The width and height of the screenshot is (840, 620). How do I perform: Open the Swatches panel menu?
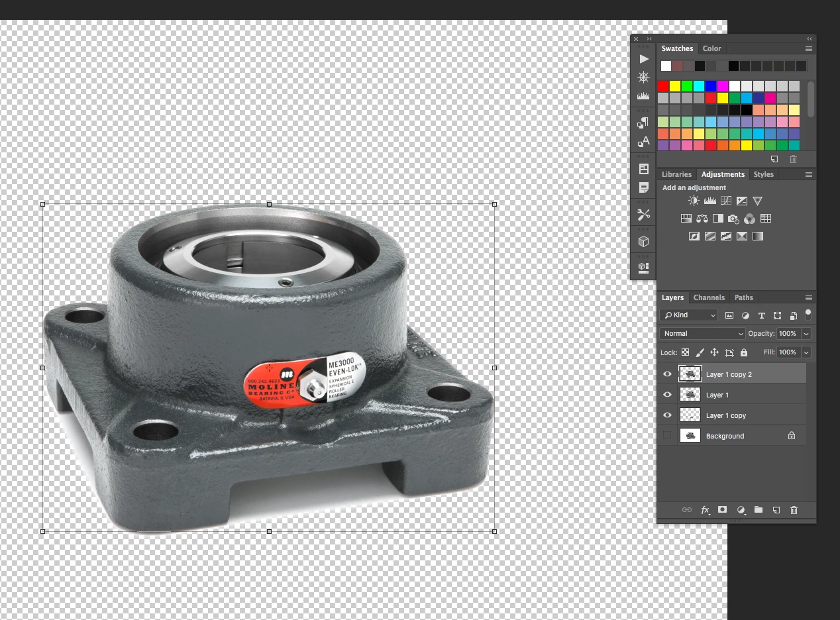(x=809, y=49)
